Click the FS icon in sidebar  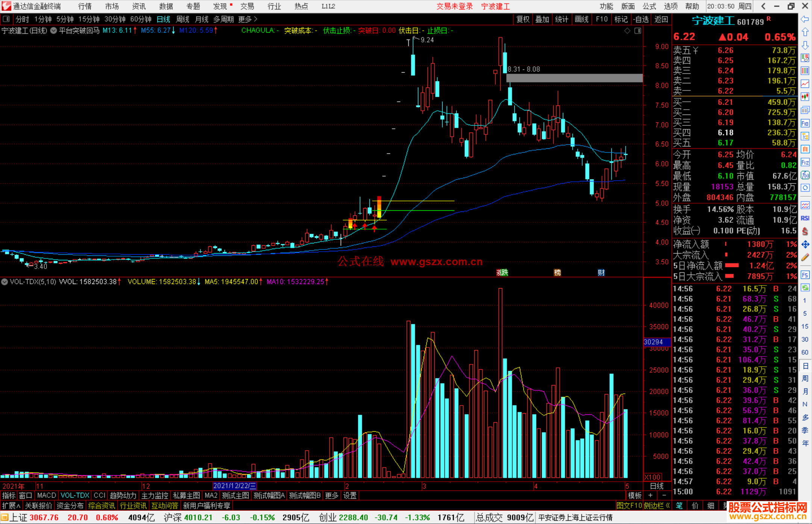pos(805,275)
